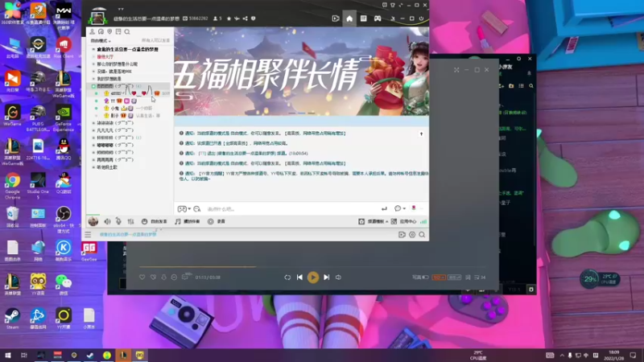Open the channel avatar in YY header
Screen dimensions: 644x362
(97, 18)
